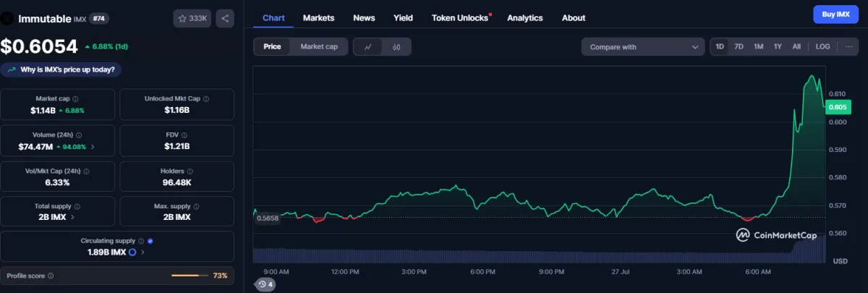Show Unlocked Mkt Cap info icon
This screenshot has height=293, width=868.
[205, 98]
